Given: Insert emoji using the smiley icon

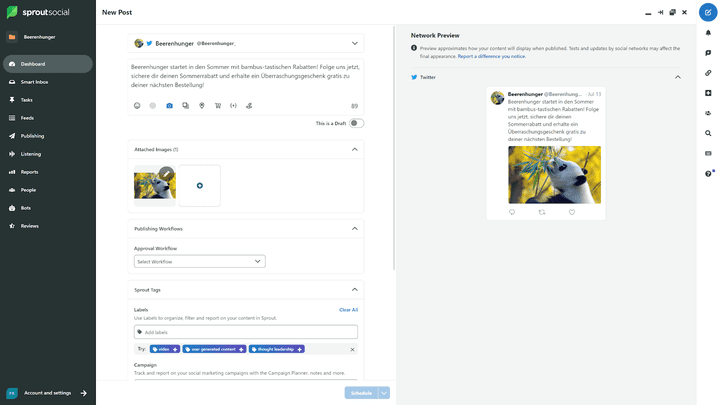Looking at the screenshot, I should click(x=137, y=106).
